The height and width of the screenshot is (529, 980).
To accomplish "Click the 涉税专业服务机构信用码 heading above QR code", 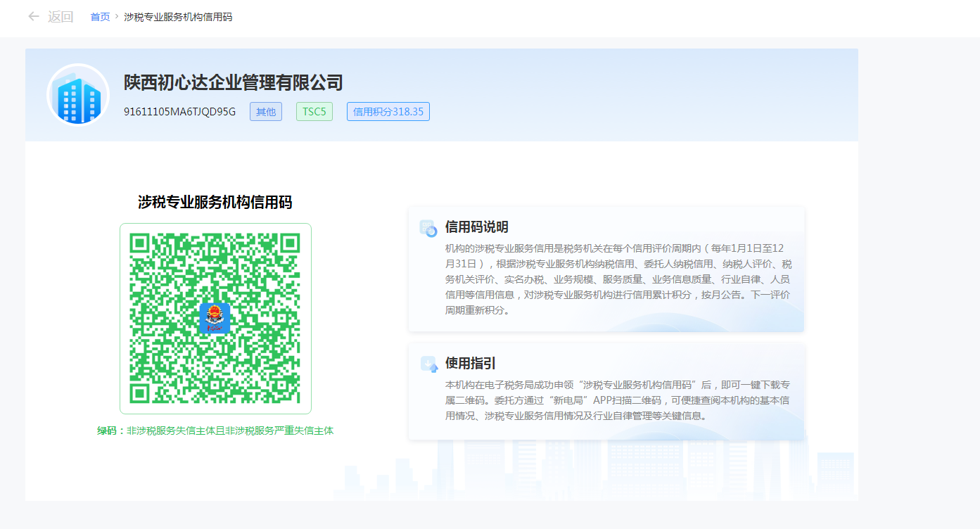I will point(215,203).
